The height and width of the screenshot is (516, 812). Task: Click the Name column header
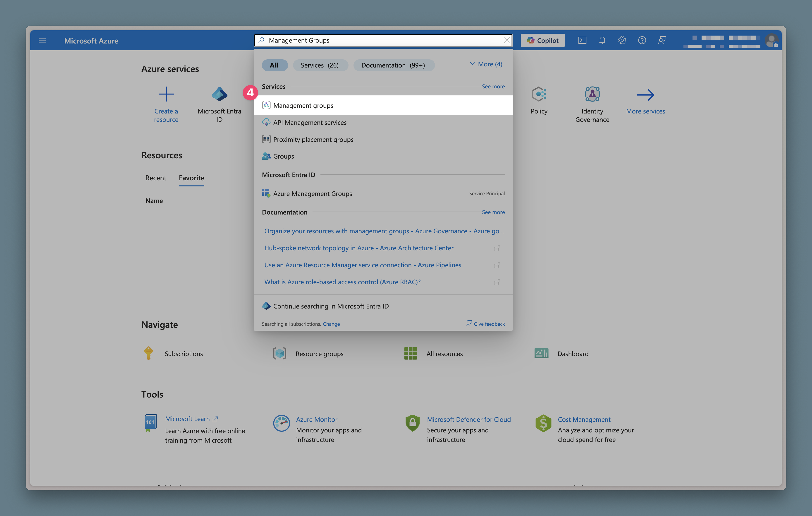coord(154,200)
